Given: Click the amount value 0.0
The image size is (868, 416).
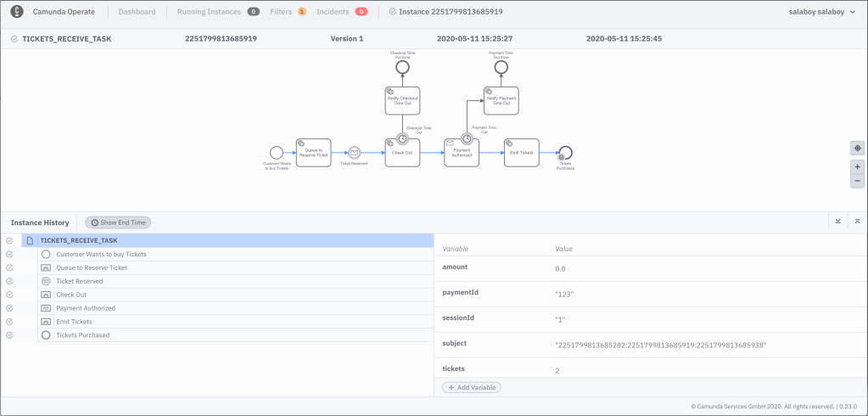Looking at the screenshot, I should point(560,269).
